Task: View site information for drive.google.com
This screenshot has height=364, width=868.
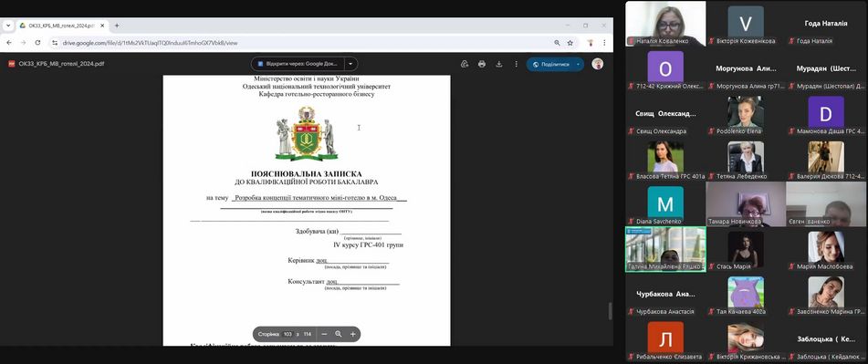Action: coord(54,42)
